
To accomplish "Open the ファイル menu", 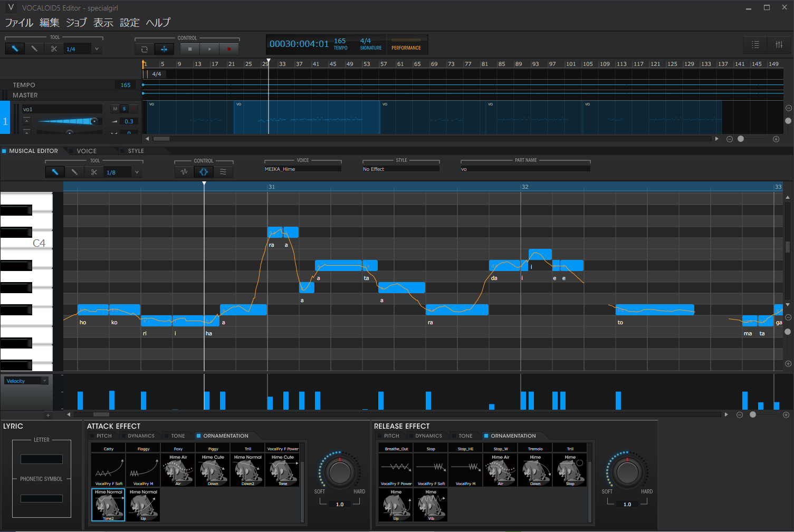I will point(19,23).
